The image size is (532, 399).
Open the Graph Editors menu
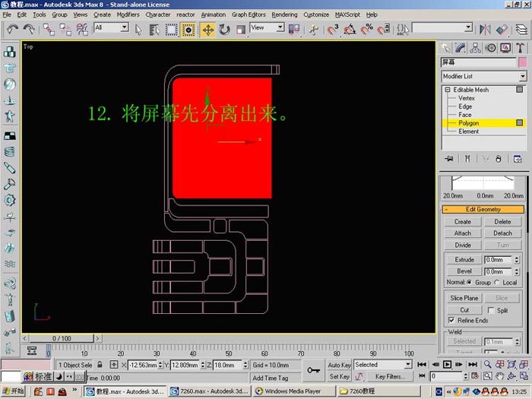pos(249,14)
